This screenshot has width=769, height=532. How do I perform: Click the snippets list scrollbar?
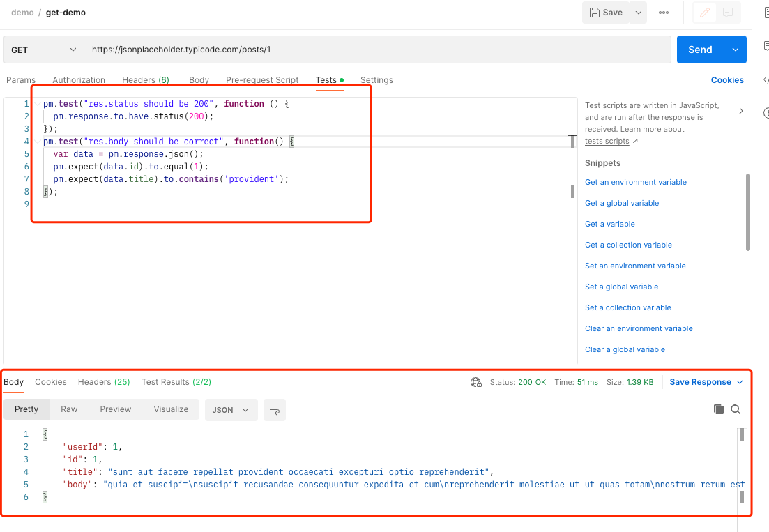pyautogui.click(x=748, y=212)
